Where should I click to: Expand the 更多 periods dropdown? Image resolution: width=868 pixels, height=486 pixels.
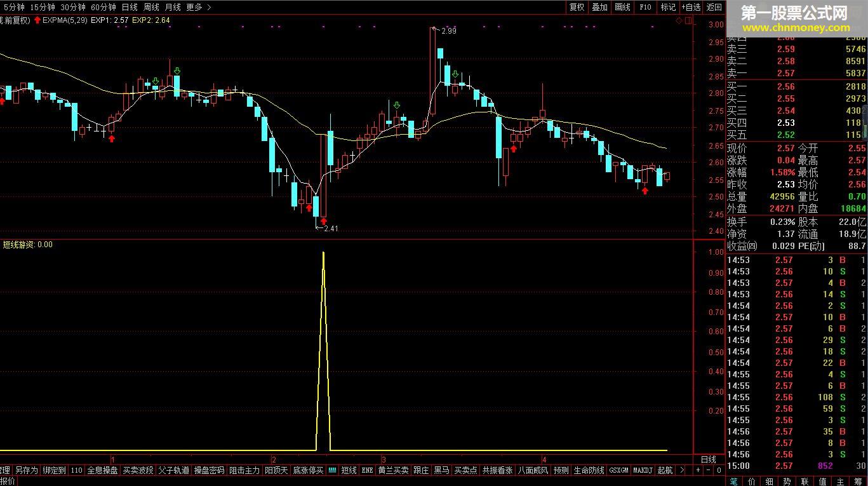coord(199,7)
